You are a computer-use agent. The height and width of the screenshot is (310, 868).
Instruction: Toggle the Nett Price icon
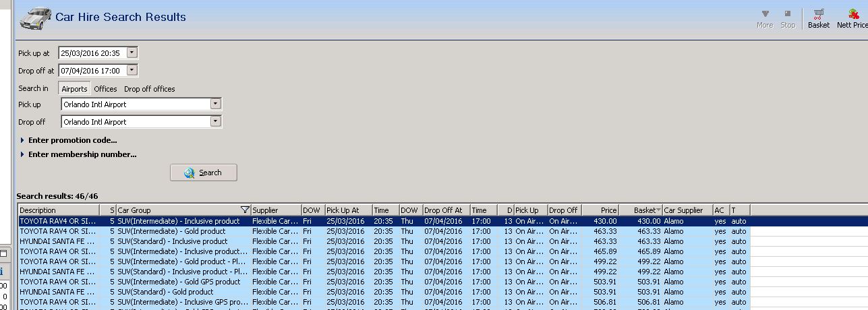852,19
